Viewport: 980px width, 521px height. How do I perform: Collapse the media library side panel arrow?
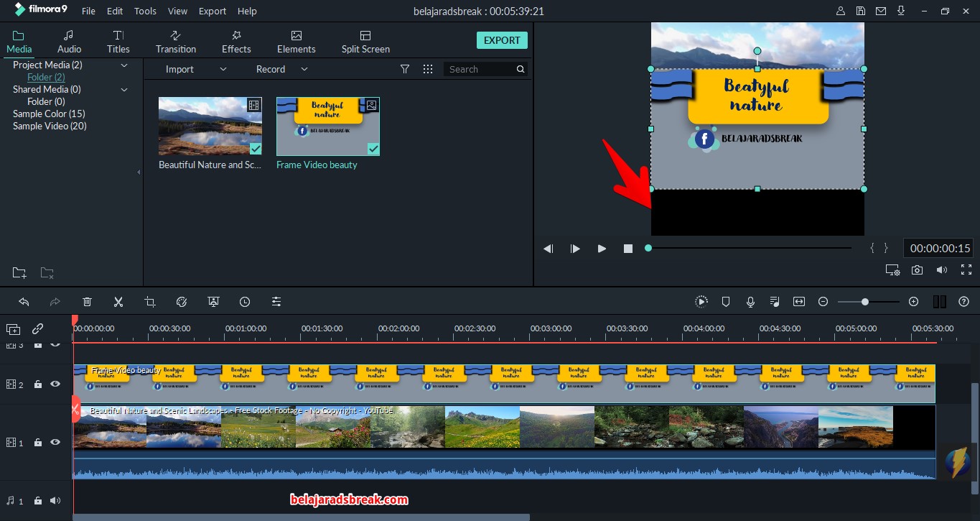coord(139,172)
